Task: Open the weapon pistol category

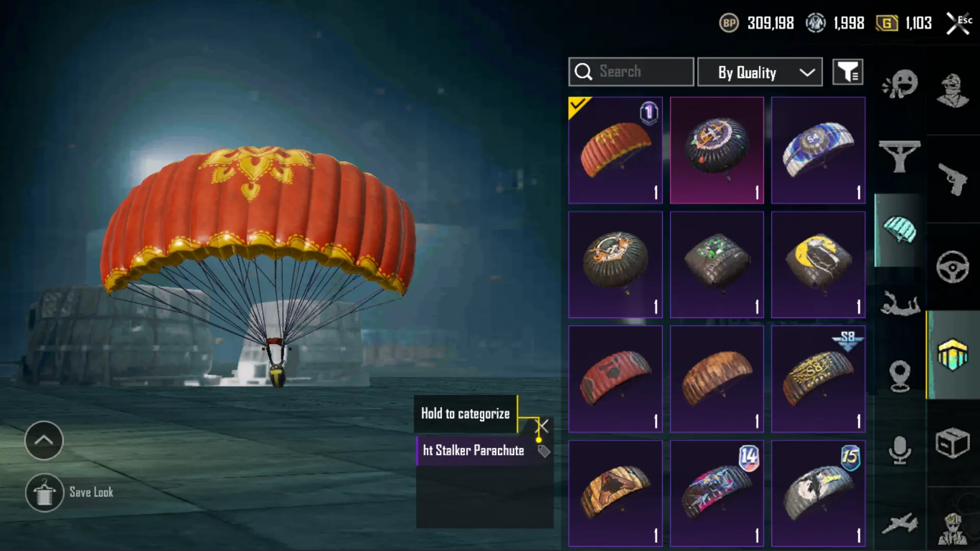Action: click(952, 179)
